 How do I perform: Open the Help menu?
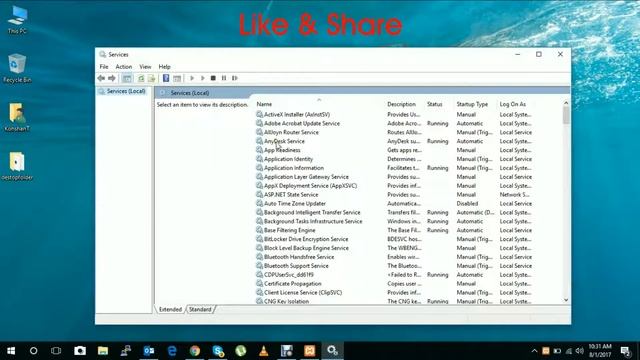point(164,67)
